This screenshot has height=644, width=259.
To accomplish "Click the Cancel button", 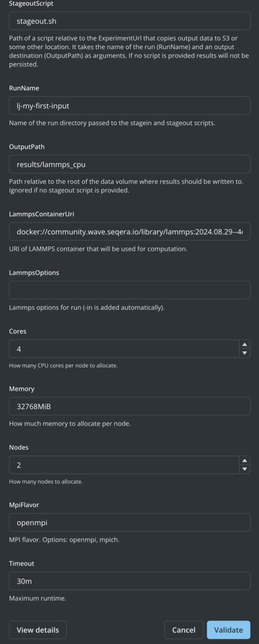I will click(x=183, y=629).
